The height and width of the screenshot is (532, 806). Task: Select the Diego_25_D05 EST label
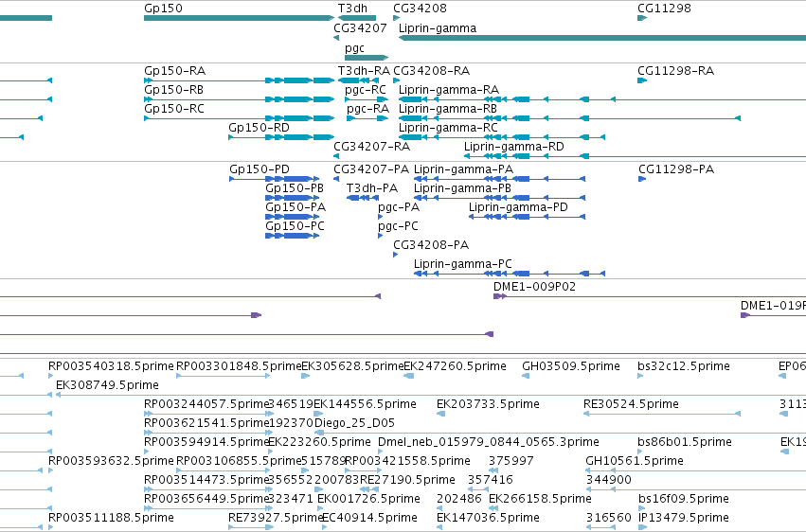click(354, 424)
